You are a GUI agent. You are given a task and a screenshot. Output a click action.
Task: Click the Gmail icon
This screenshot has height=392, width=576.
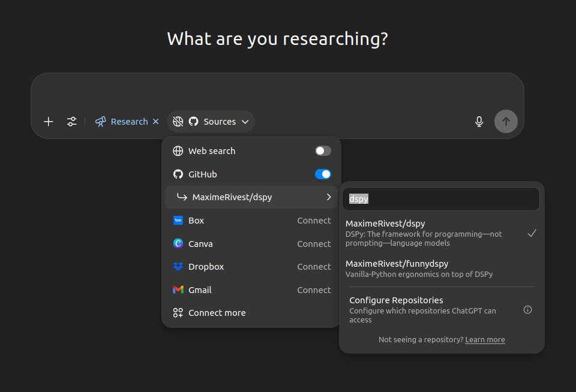178,290
